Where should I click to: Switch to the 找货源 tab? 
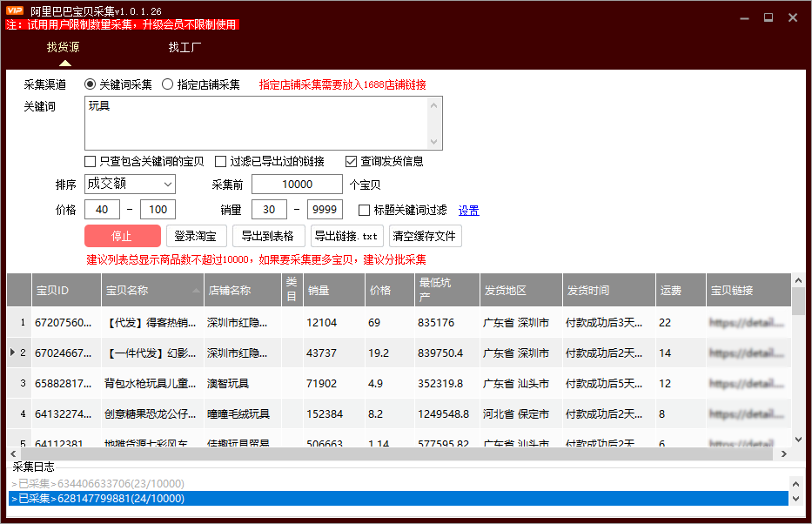click(x=64, y=47)
